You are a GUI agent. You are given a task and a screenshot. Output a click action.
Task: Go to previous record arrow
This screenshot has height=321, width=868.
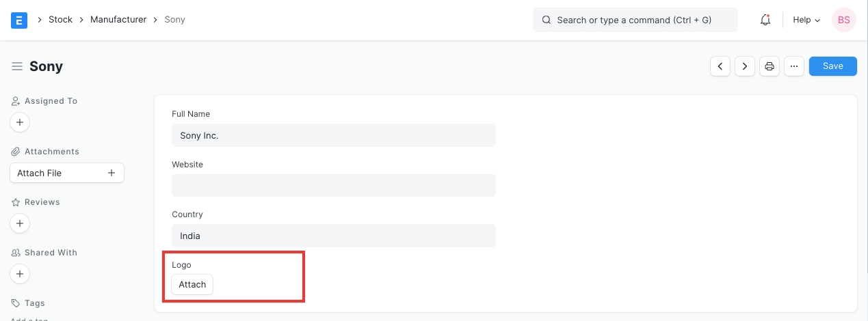[720, 66]
